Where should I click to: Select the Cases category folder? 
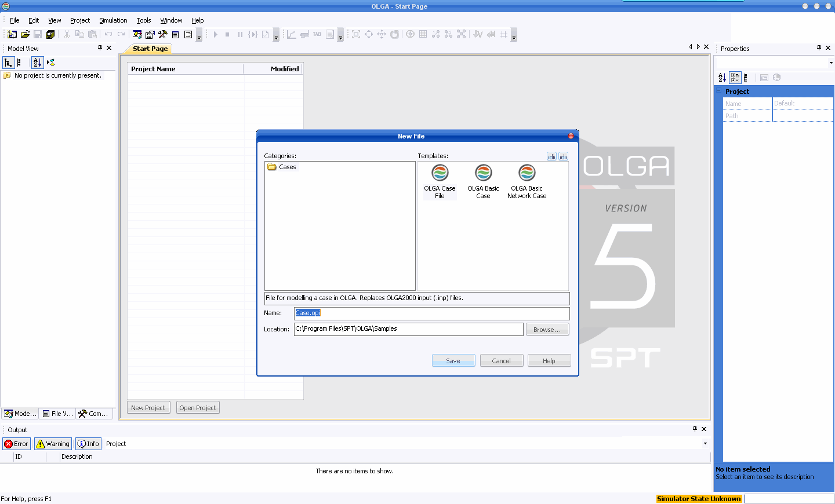tap(282, 167)
